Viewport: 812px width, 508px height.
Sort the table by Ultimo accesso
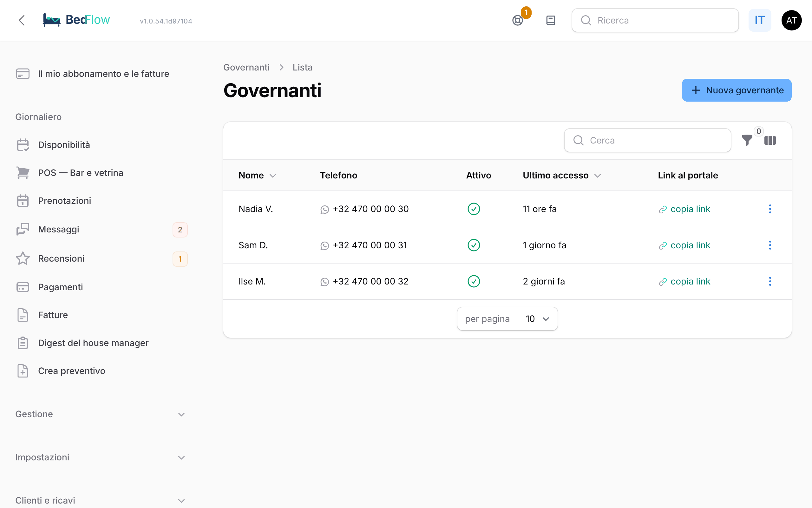[x=562, y=175]
